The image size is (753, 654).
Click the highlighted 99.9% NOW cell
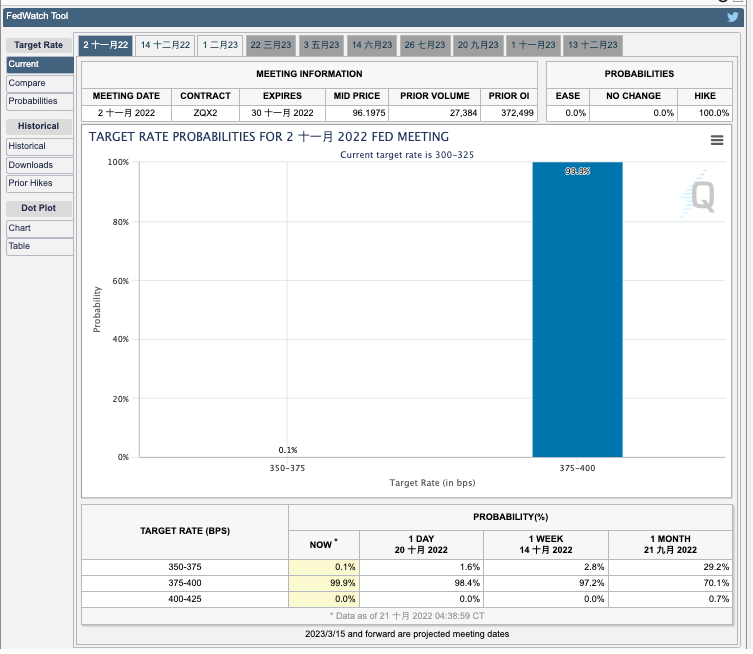click(324, 583)
